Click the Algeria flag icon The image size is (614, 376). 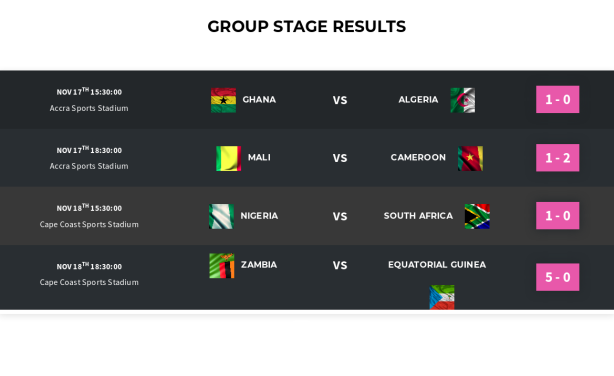pos(463,100)
